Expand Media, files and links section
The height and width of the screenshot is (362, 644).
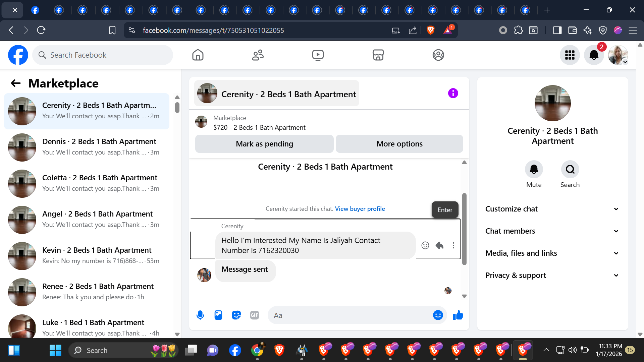click(x=552, y=253)
